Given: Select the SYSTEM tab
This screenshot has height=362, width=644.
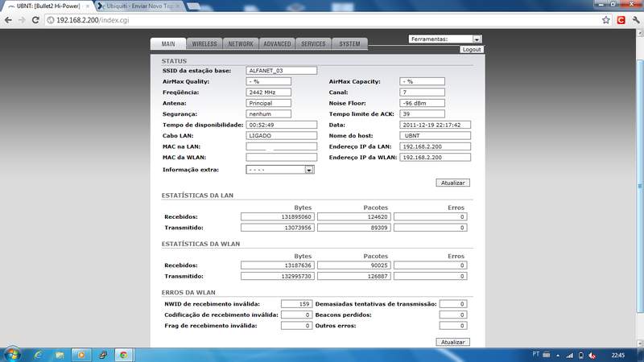Looking at the screenshot, I should [x=349, y=44].
